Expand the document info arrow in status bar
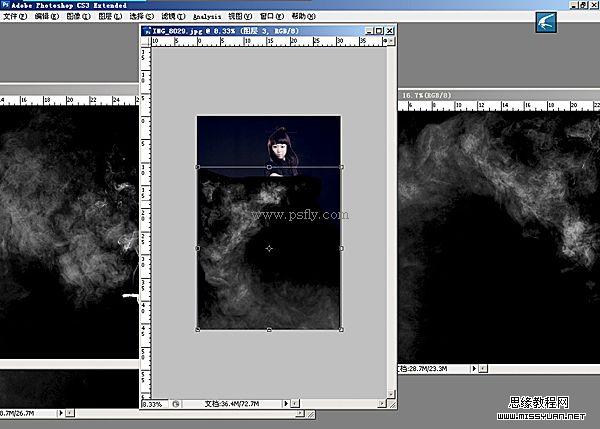This screenshot has width=600, height=429. click(x=287, y=404)
